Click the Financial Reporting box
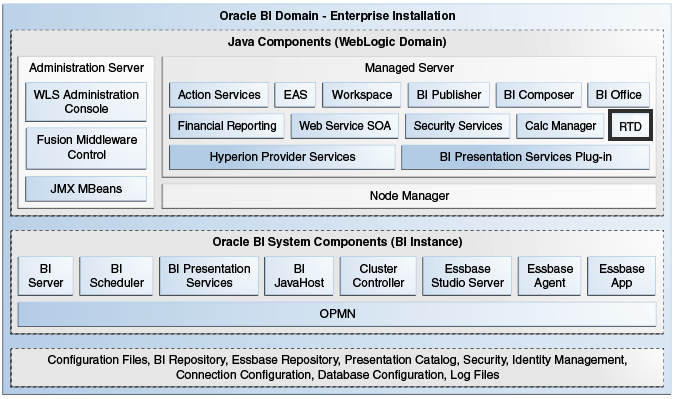 (227, 126)
